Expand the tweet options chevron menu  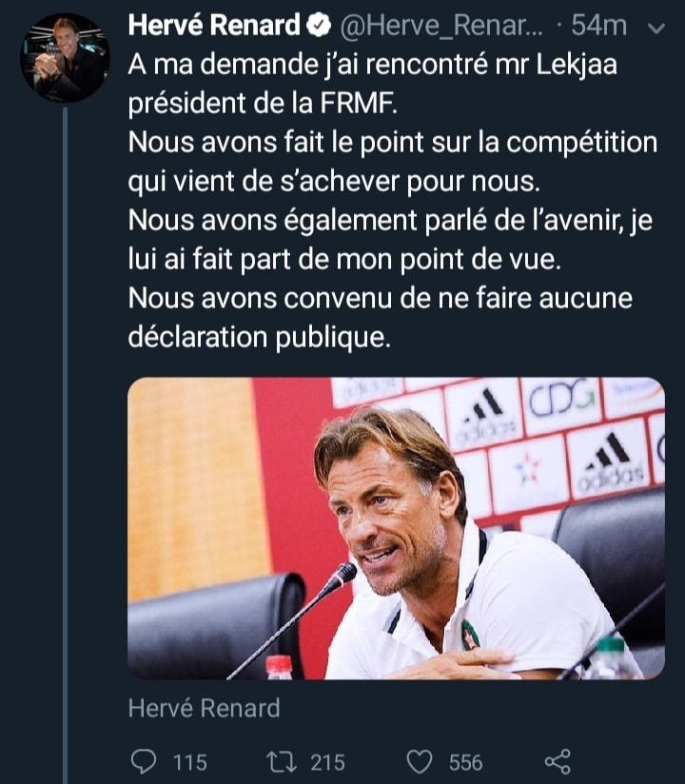[655, 29]
